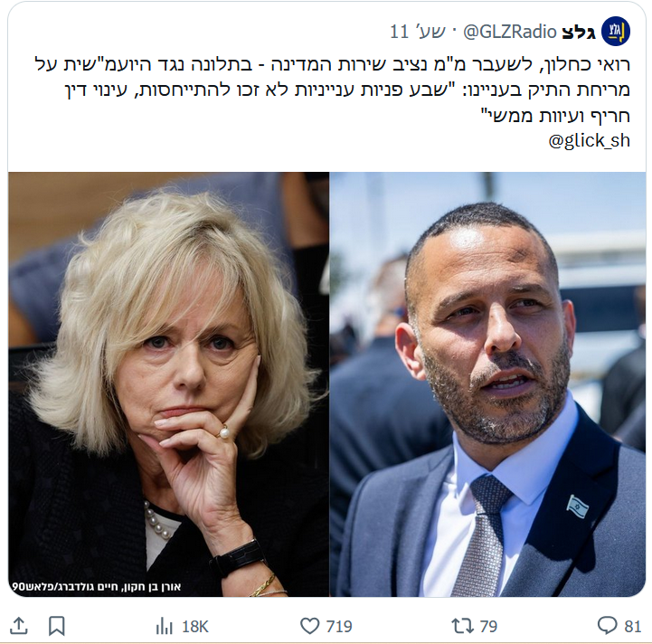Bookmark this tweet
The height and width of the screenshot is (644, 652).
click(x=57, y=626)
